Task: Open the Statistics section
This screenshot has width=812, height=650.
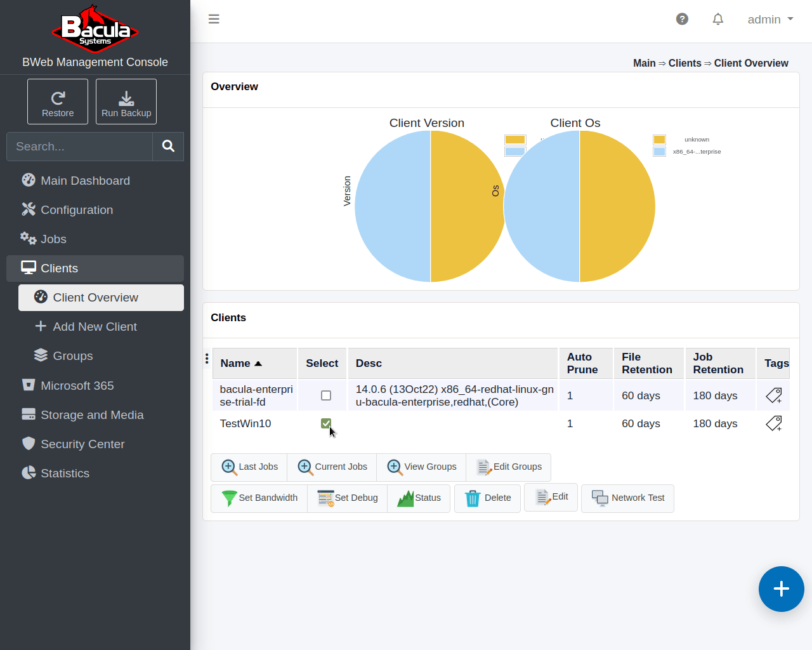Action: [x=95, y=474]
